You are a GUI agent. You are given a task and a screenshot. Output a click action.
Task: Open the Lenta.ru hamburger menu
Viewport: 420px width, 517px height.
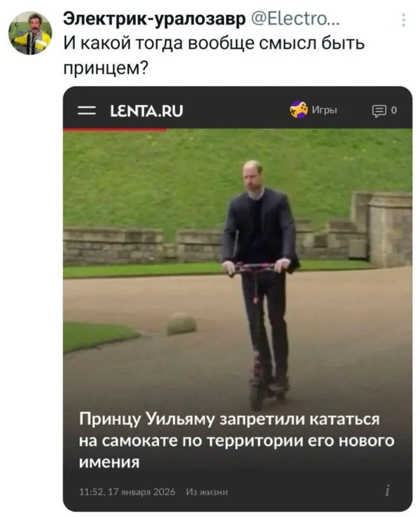pos(87,110)
